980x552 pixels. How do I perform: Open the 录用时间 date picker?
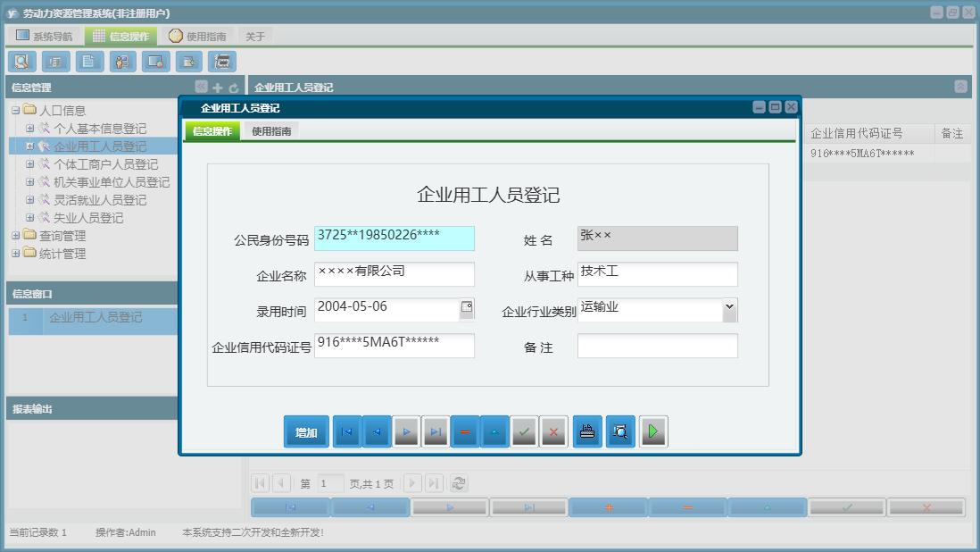click(x=467, y=308)
